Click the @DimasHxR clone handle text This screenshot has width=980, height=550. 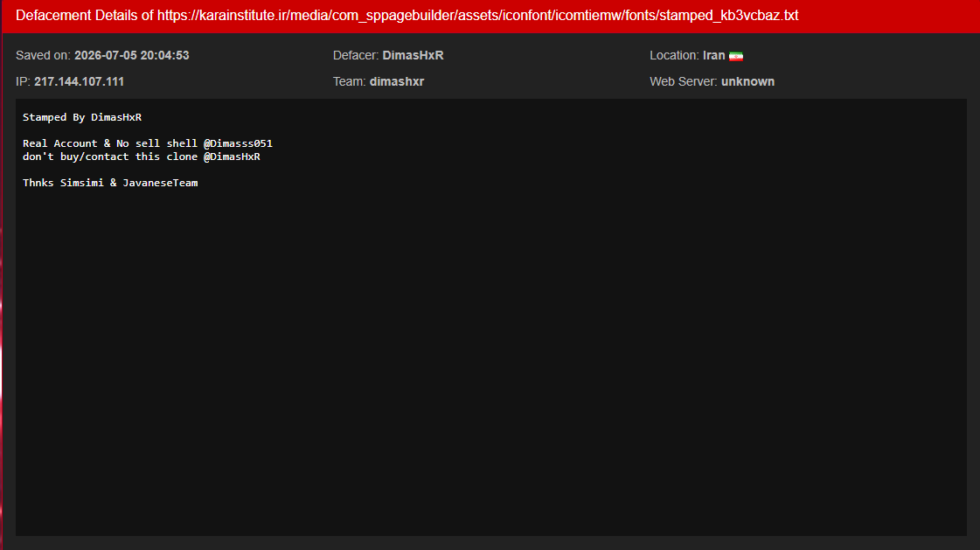(232, 157)
